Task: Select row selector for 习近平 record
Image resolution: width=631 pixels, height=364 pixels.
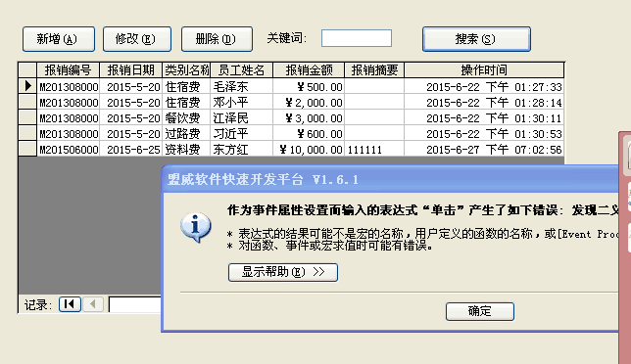Action: (27, 133)
